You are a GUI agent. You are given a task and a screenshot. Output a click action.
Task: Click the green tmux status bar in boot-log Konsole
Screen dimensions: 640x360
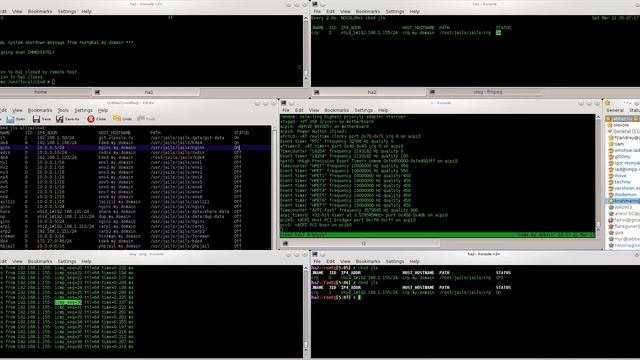pos(438,235)
